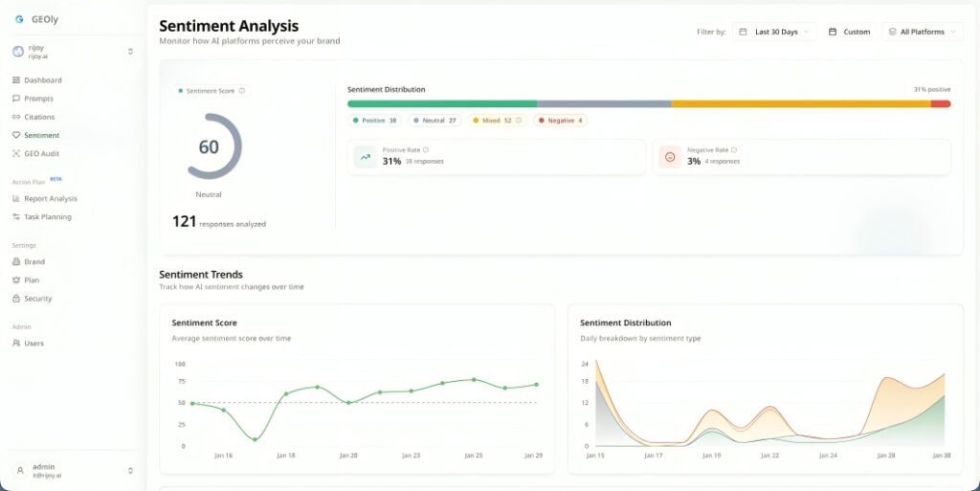This screenshot has height=491, width=980.
Task: Click the GEO Audit scan icon
Action: pos(16,154)
